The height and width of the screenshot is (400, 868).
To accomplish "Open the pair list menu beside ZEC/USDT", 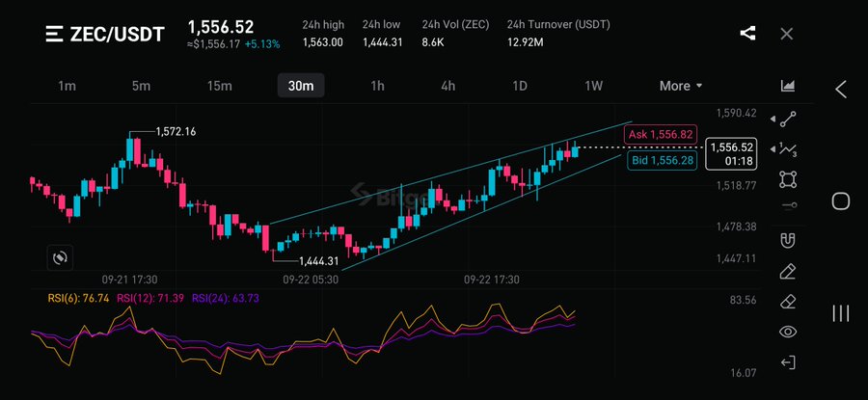I will (x=54, y=34).
